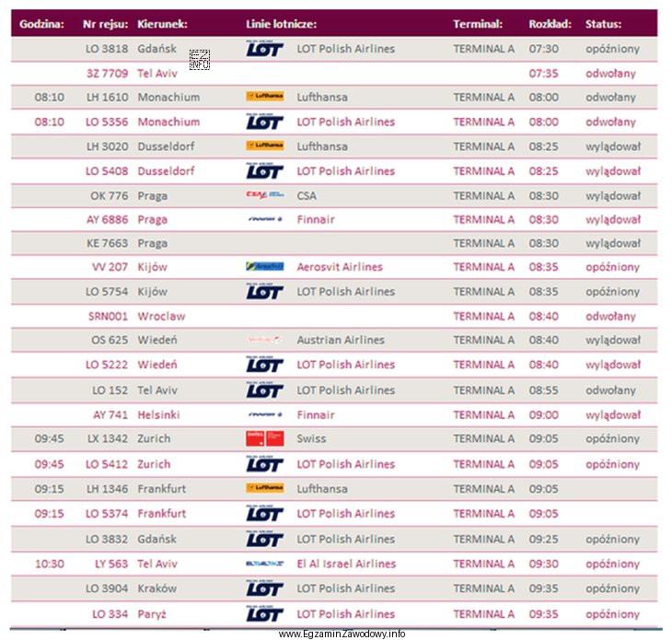
Task: Click the Lufthansa logo for flight LH 1610
Action: tap(265, 96)
